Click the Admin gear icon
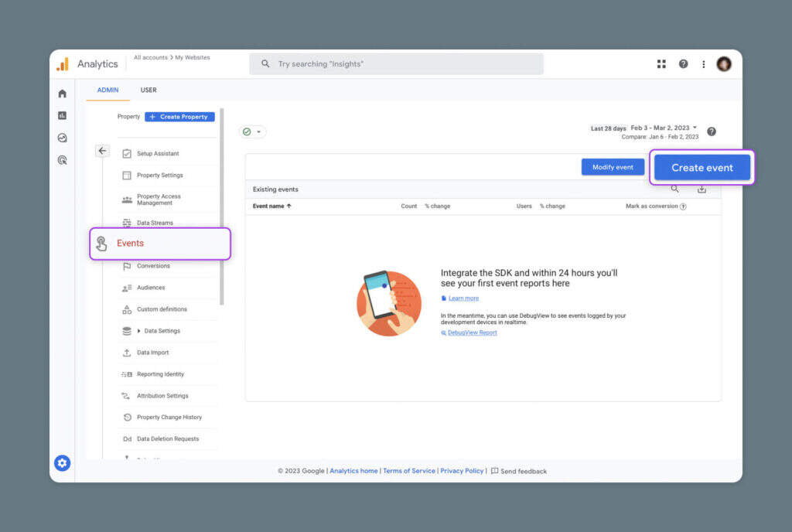The image size is (792, 532). tap(63, 463)
